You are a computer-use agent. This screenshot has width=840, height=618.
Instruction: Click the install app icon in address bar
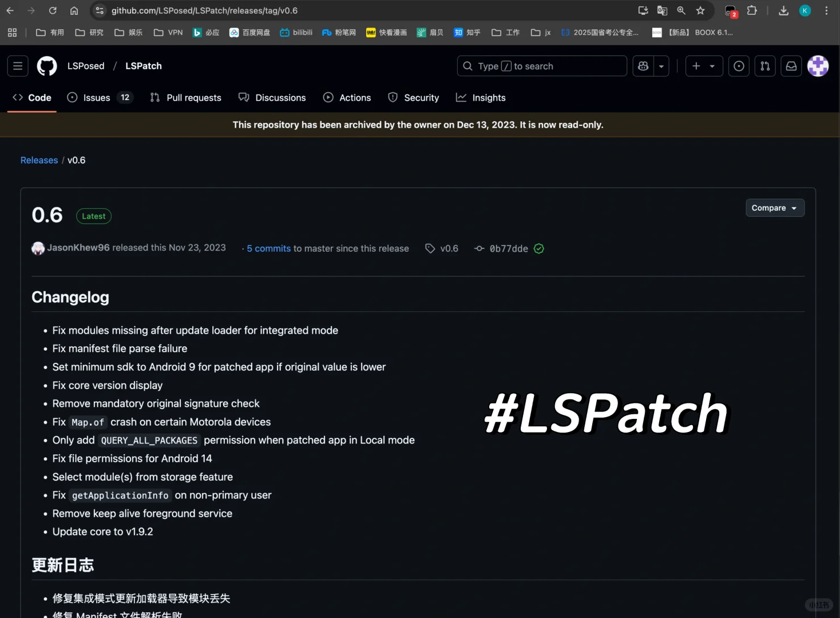pyautogui.click(x=643, y=10)
